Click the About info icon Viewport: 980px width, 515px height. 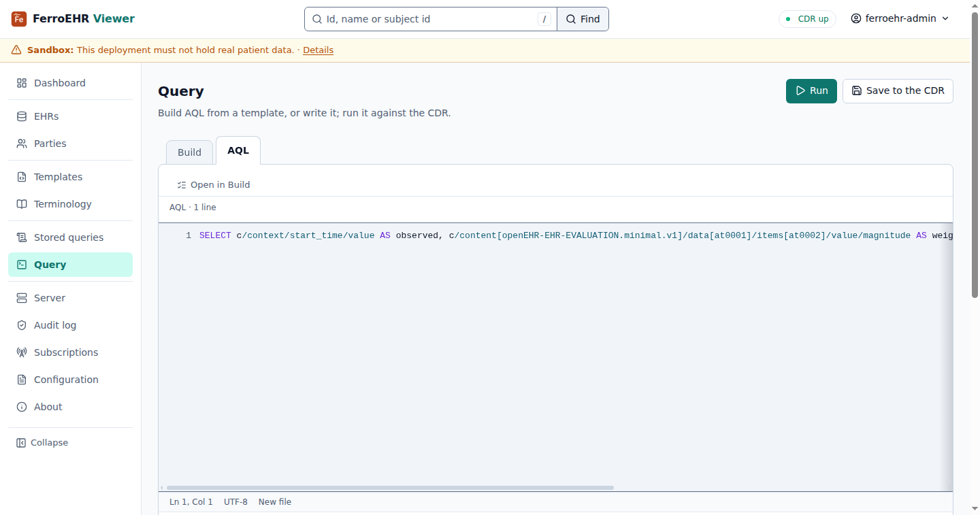(x=22, y=407)
